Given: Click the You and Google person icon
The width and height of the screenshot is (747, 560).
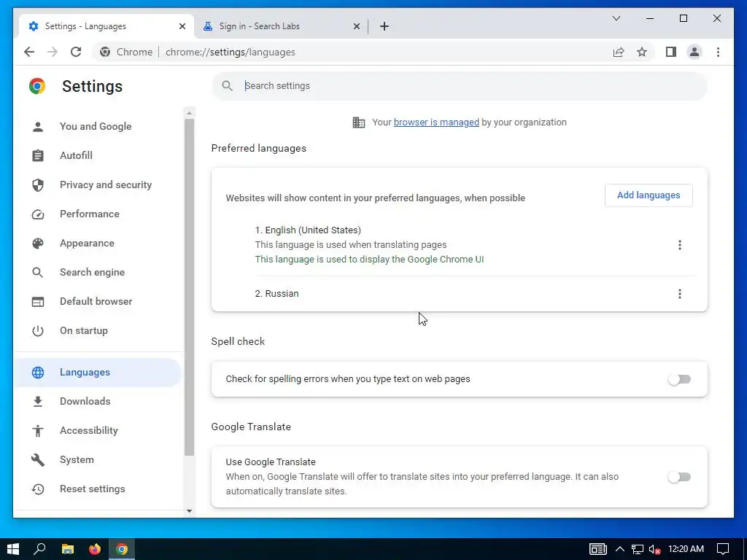Looking at the screenshot, I should tap(38, 127).
